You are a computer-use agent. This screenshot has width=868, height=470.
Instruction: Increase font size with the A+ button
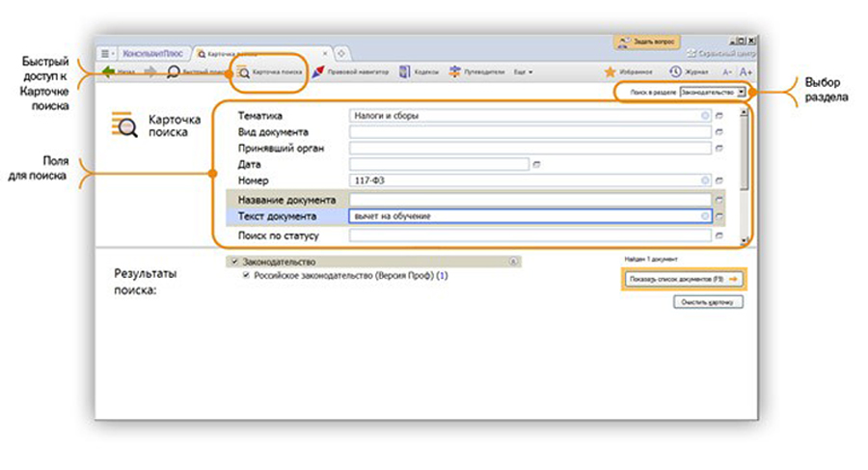[746, 72]
